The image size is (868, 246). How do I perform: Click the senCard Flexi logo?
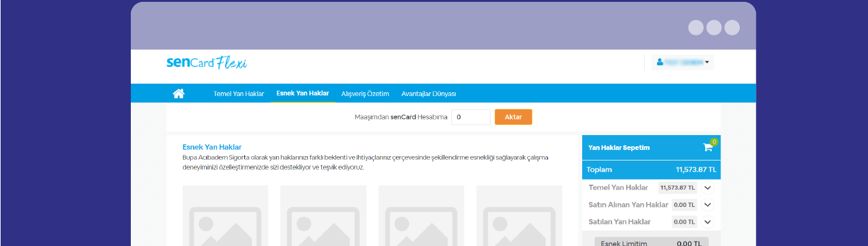[x=206, y=63]
